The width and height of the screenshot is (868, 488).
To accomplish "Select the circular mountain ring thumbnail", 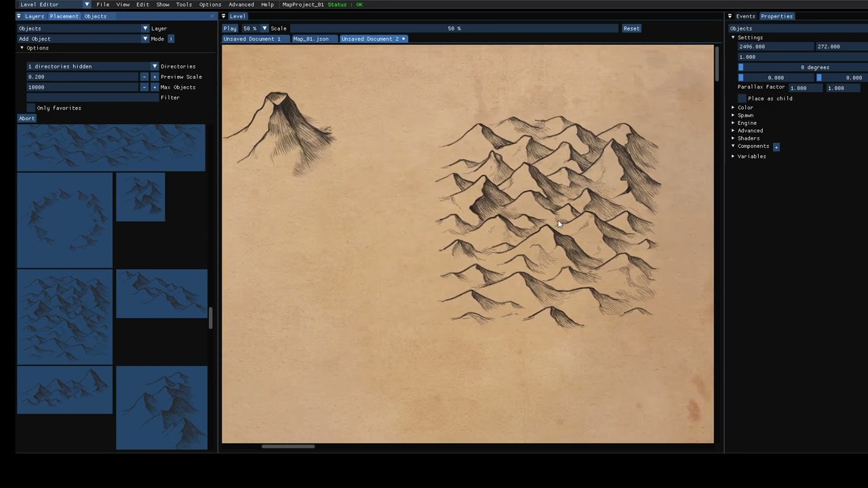I will [x=64, y=220].
